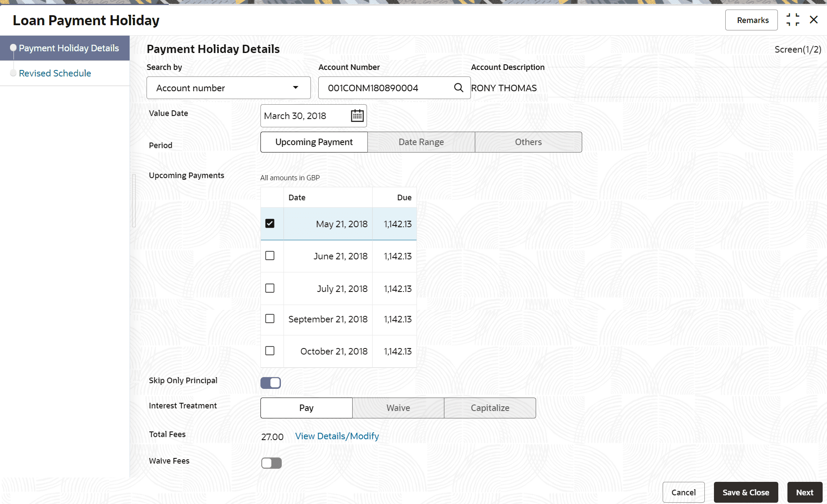Click Next to proceed
Image resolution: width=827 pixels, height=504 pixels.
(x=804, y=492)
